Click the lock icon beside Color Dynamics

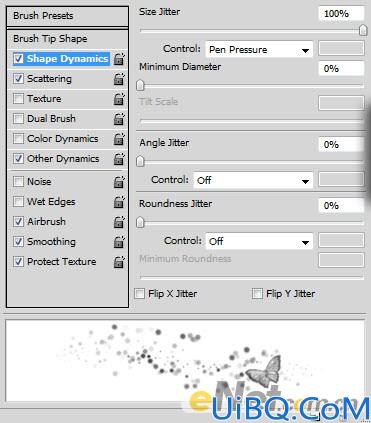pos(119,139)
